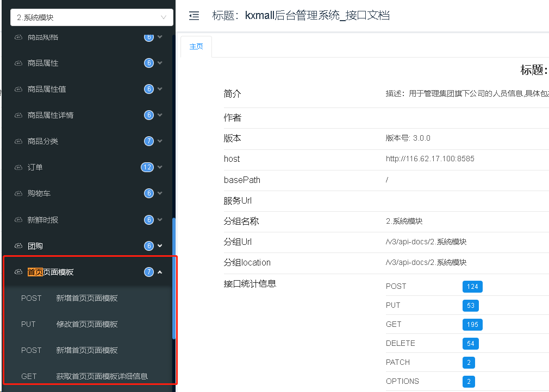Expand the 商品属性详情 chevron
Screen dimensions: 549x392
(160, 115)
